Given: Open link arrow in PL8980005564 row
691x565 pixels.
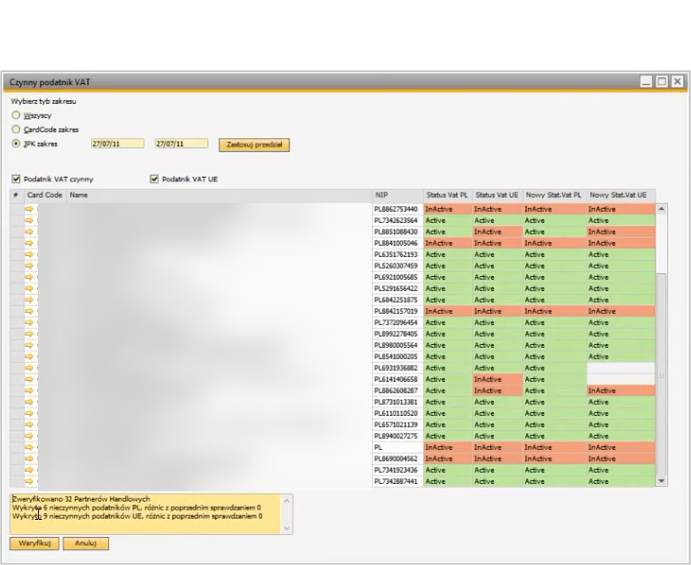Looking at the screenshot, I should tap(29, 345).
